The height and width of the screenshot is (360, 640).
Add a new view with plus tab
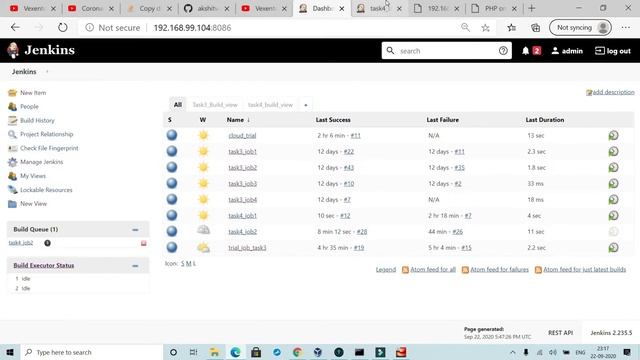tap(306, 105)
